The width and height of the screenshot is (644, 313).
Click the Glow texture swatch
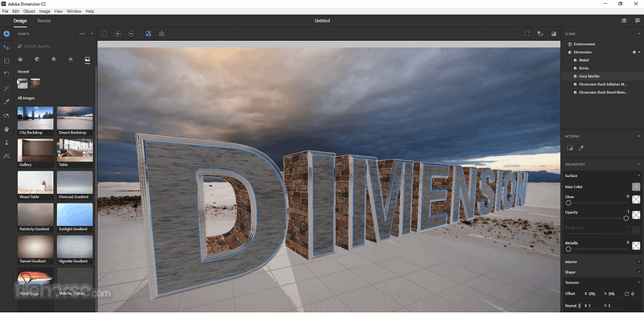pos(636,200)
